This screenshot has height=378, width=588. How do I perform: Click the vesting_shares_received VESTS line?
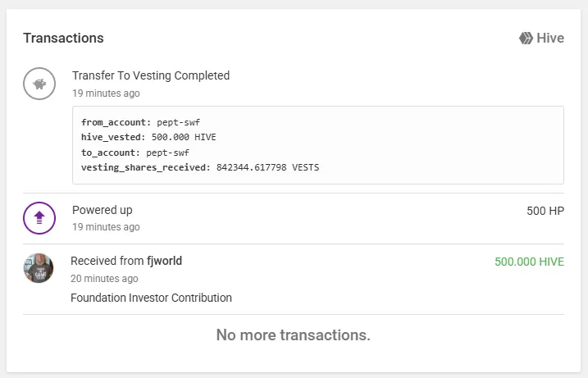pyautogui.click(x=200, y=167)
